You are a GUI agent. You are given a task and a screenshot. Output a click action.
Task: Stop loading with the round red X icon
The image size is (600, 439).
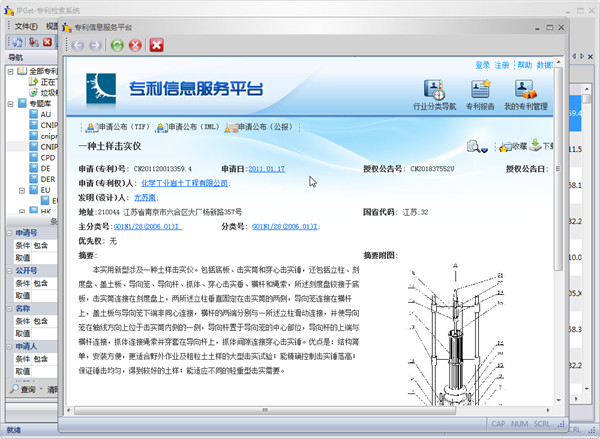135,46
